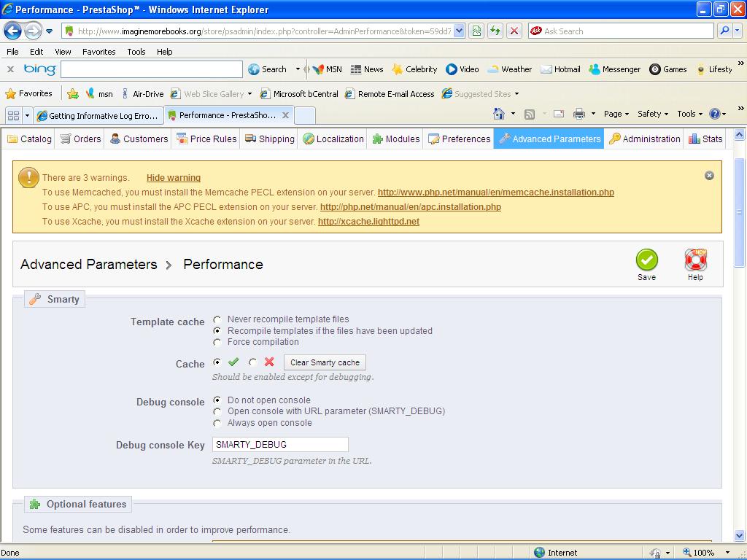This screenshot has width=747, height=560.
Task: Open the xcache.lighttpd.net link
Action: (x=368, y=222)
